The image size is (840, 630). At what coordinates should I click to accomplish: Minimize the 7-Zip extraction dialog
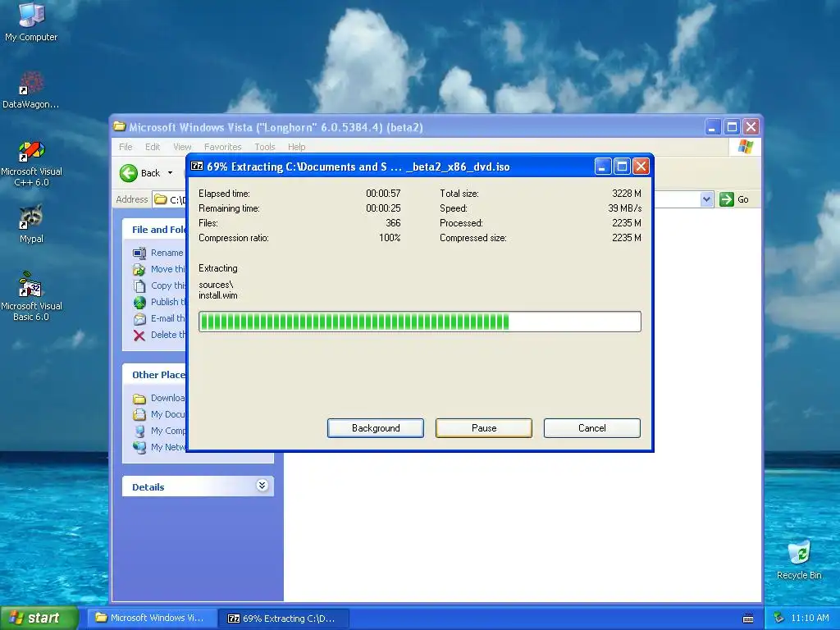(x=603, y=167)
